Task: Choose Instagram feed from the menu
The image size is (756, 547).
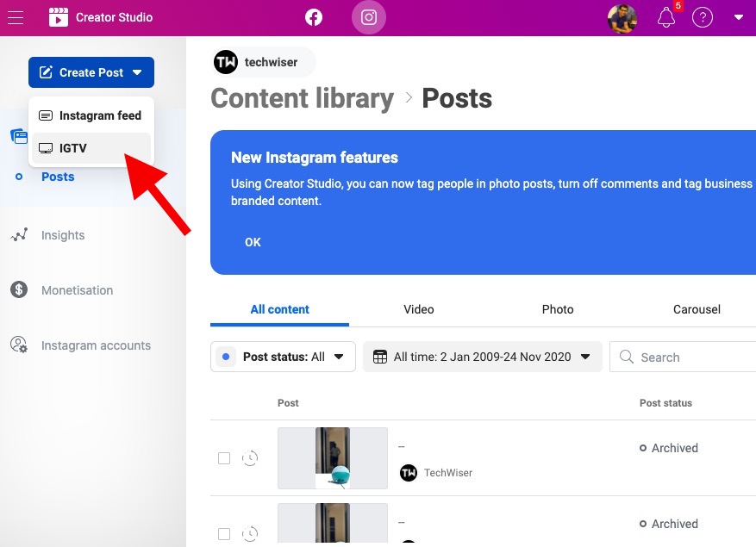Action: pyautogui.click(x=91, y=115)
